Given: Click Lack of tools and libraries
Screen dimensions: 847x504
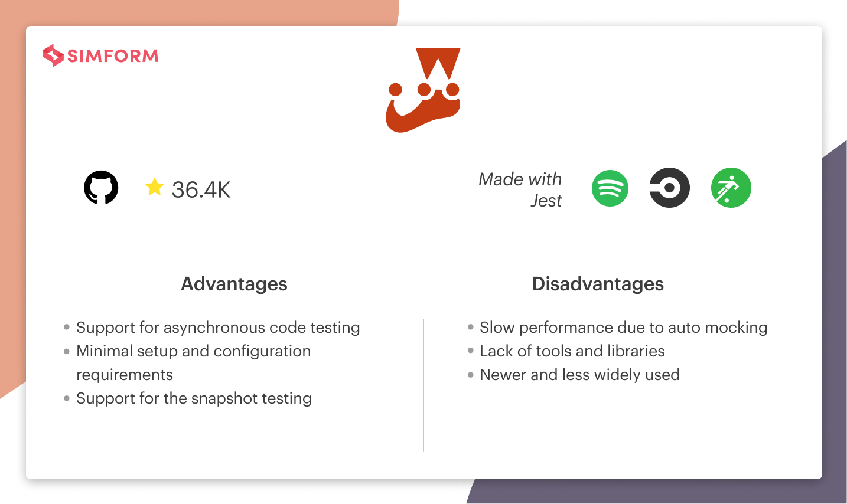Looking at the screenshot, I should point(572,351).
